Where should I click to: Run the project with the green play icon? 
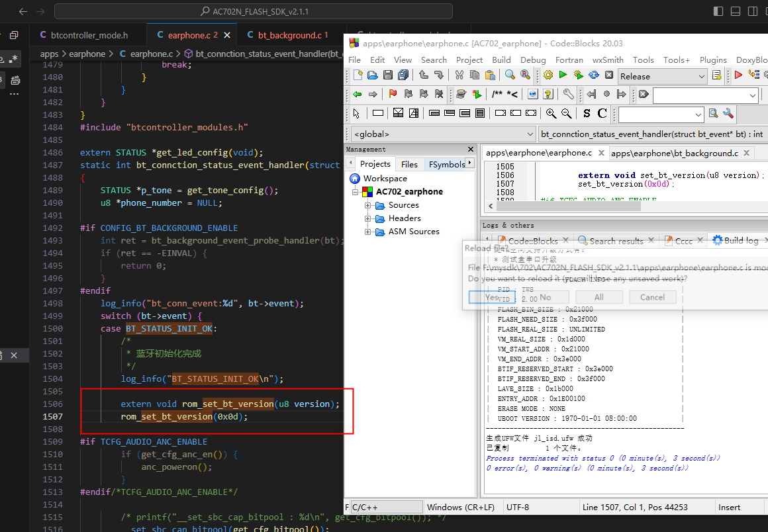[563, 75]
